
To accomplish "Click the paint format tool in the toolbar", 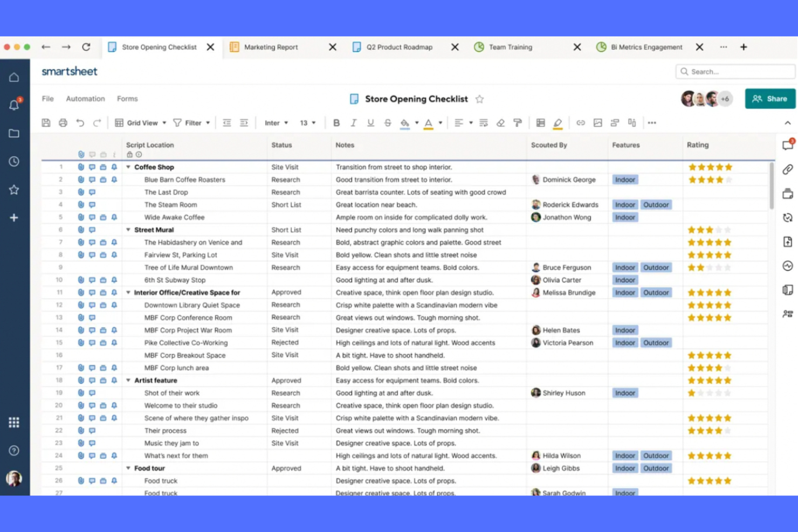I will pos(517,122).
